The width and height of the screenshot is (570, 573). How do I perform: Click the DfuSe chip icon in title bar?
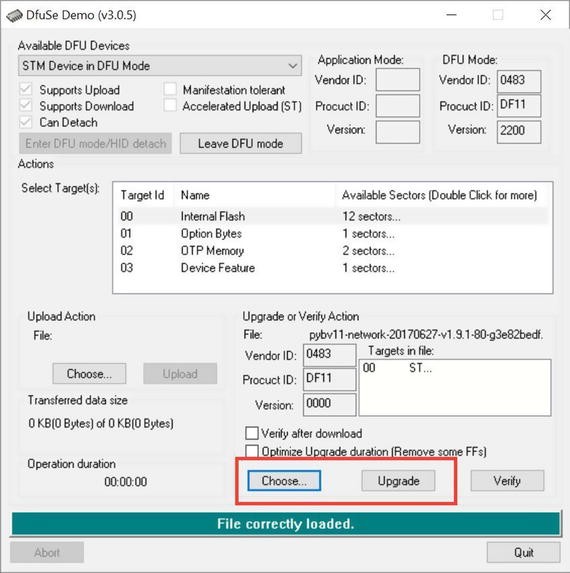pos(14,16)
